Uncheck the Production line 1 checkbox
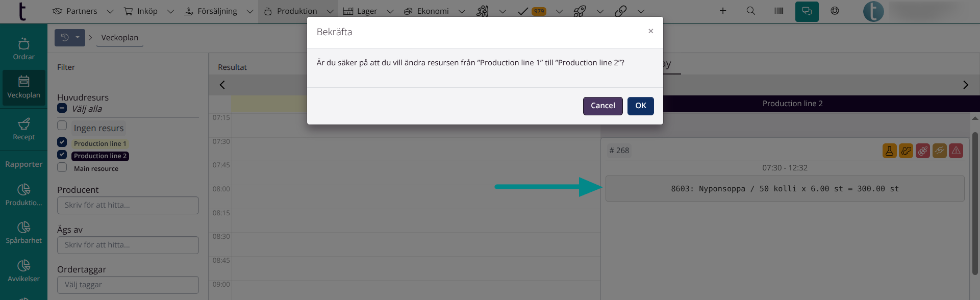Screen dimensions: 980x300 [x=62, y=142]
